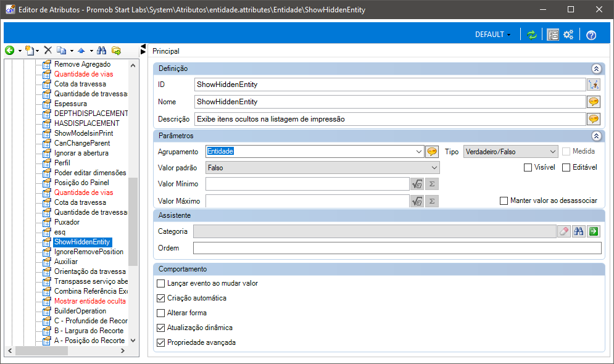Screen dimensions: 614x364
Task: Click the tree horizontal scrollbar thumb
Action: 41,351
